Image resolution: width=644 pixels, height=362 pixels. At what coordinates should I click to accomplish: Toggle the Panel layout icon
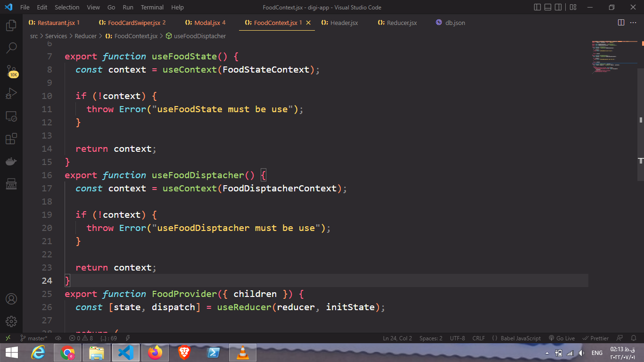[x=548, y=7]
